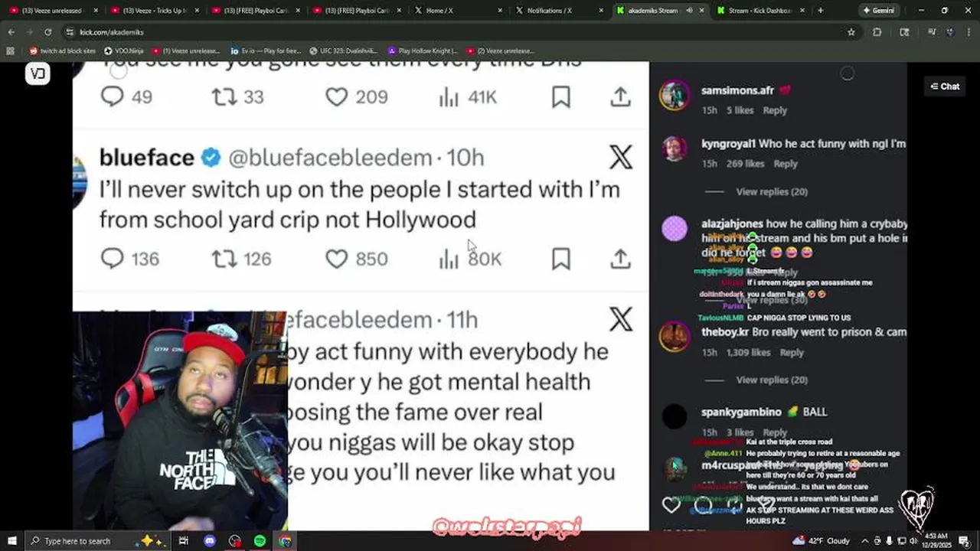Share the tweet with 209 likes

point(620,97)
